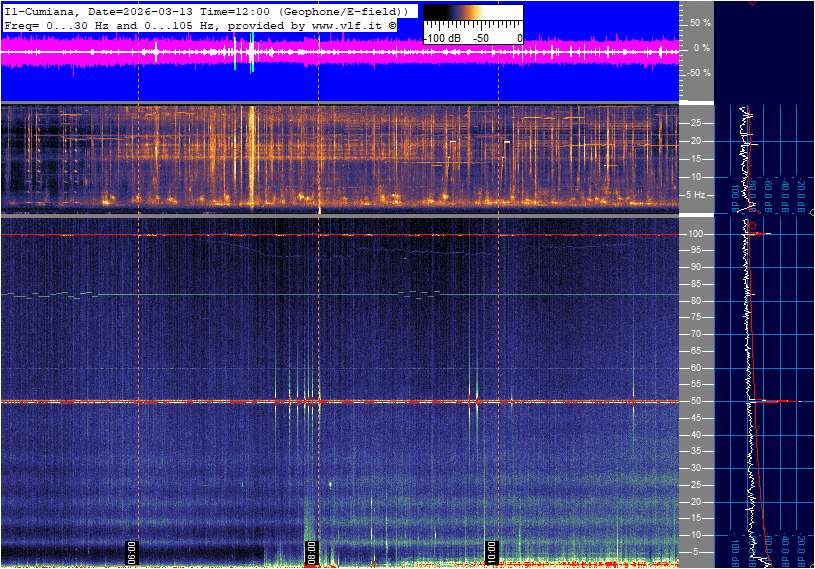The width and height of the screenshot is (815, 569).
Task: Click the I1-Cumiana station title text
Action: click(x=38, y=10)
